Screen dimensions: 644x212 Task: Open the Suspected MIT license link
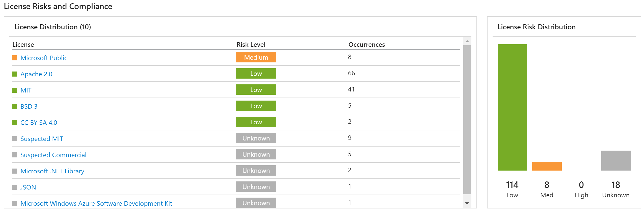pos(42,139)
